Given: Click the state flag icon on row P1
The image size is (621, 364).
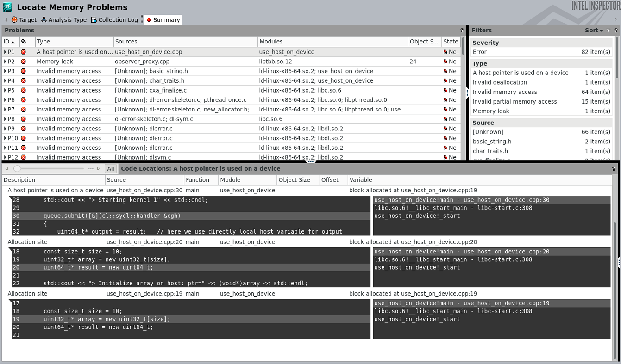Looking at the screenshot, I should click(445, 52).
